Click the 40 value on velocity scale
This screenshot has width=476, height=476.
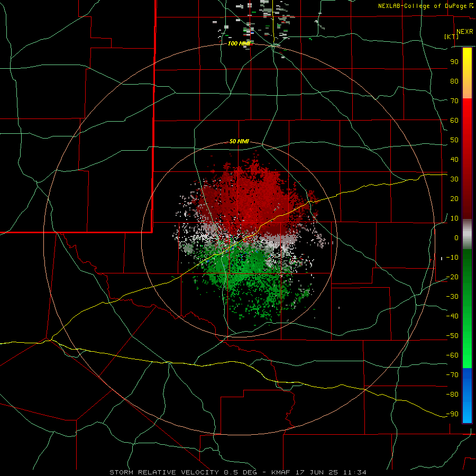click(x=454, y=159)
